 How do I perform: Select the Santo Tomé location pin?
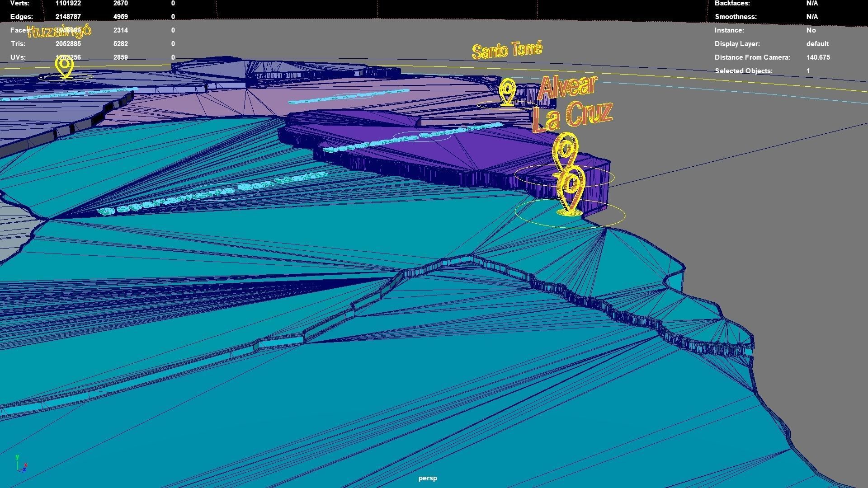pyautogui.click(x=507, y=92)
